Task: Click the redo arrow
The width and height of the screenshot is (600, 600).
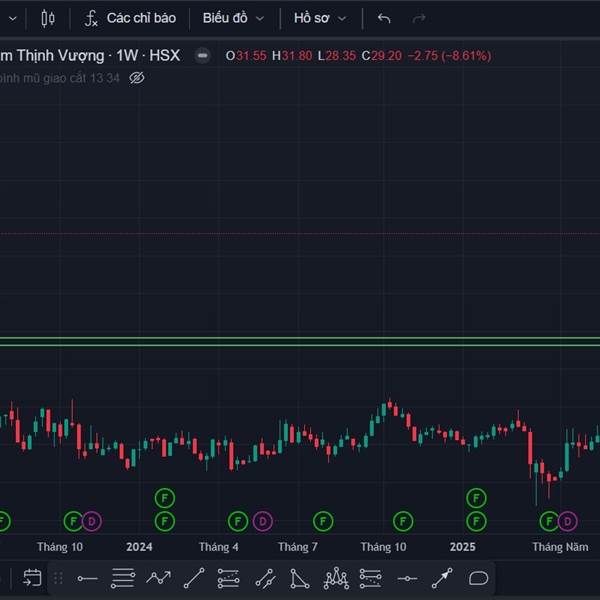Action: point(419,18)
